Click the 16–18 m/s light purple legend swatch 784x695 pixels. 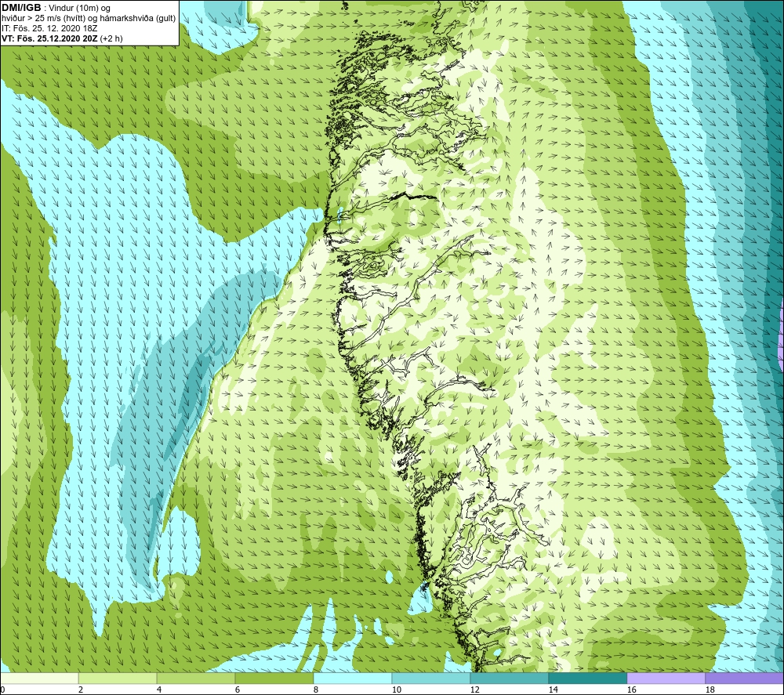(666, 678)
